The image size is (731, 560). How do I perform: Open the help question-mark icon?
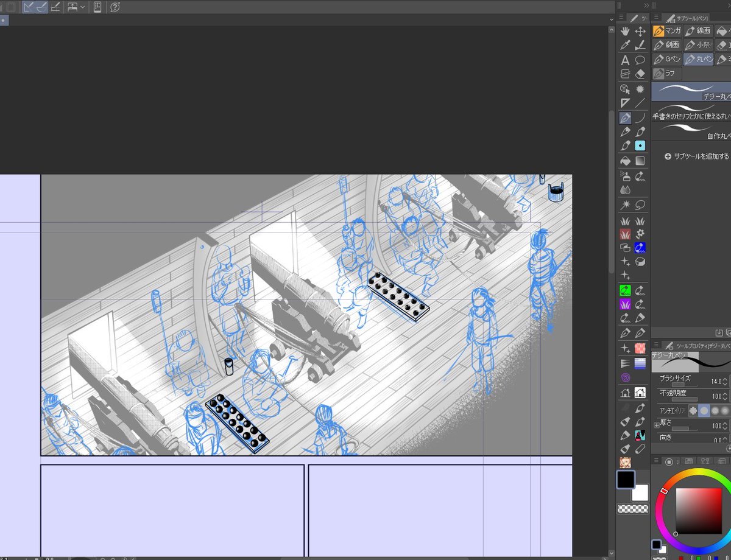[x=115, y=7]
